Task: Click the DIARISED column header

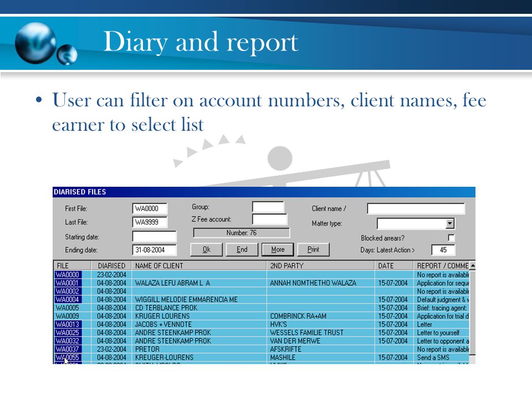Action: pyautogui.click(x=111, y=265)
